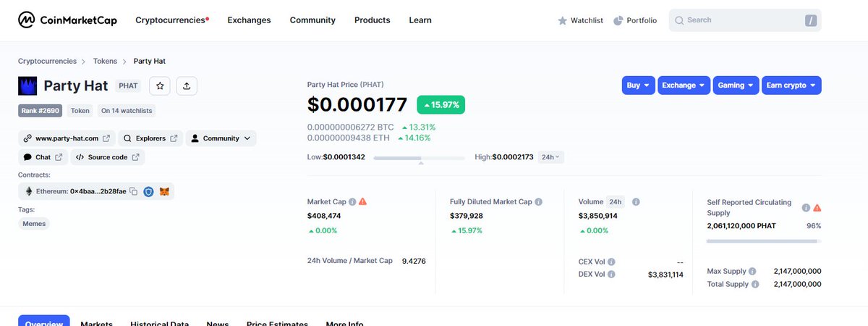Open Community header menu
Screen dimensions: 868x326
coord(312,20)
